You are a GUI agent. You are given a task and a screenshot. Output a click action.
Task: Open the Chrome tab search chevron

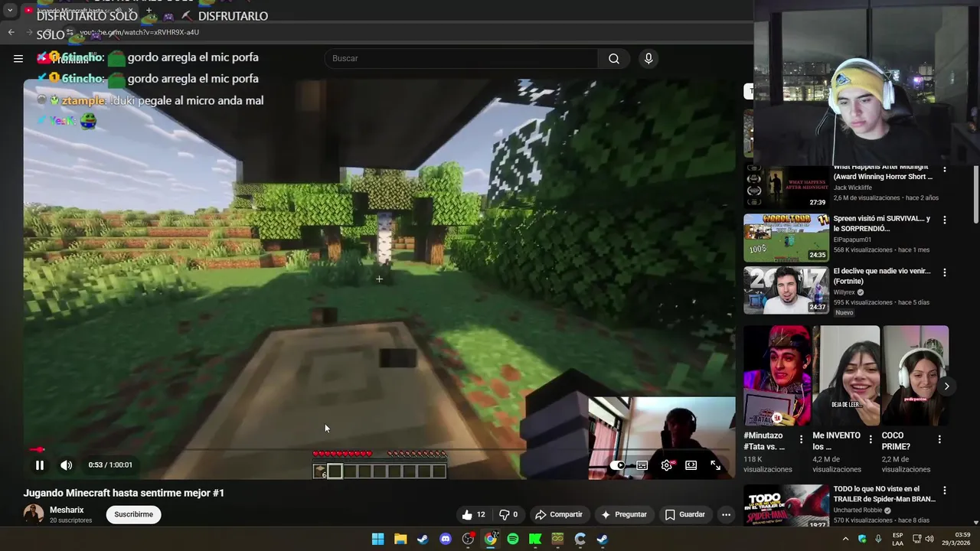click(x=9, y=11)
